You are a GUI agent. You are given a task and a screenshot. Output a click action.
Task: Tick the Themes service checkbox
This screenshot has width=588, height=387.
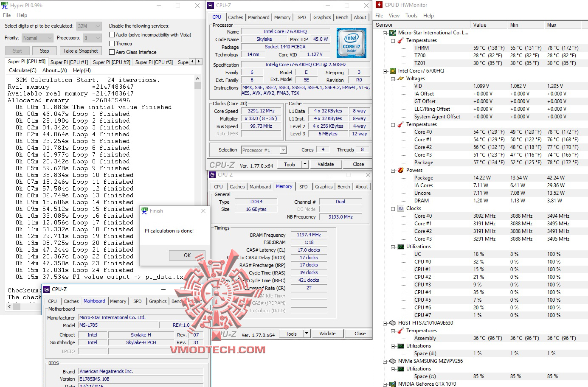pyautogui.click(x=112, y=43)
